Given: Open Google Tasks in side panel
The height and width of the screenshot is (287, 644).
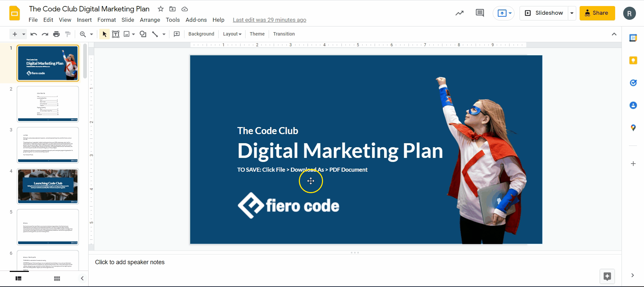Looking at the screenshot, I should point(633,83).
